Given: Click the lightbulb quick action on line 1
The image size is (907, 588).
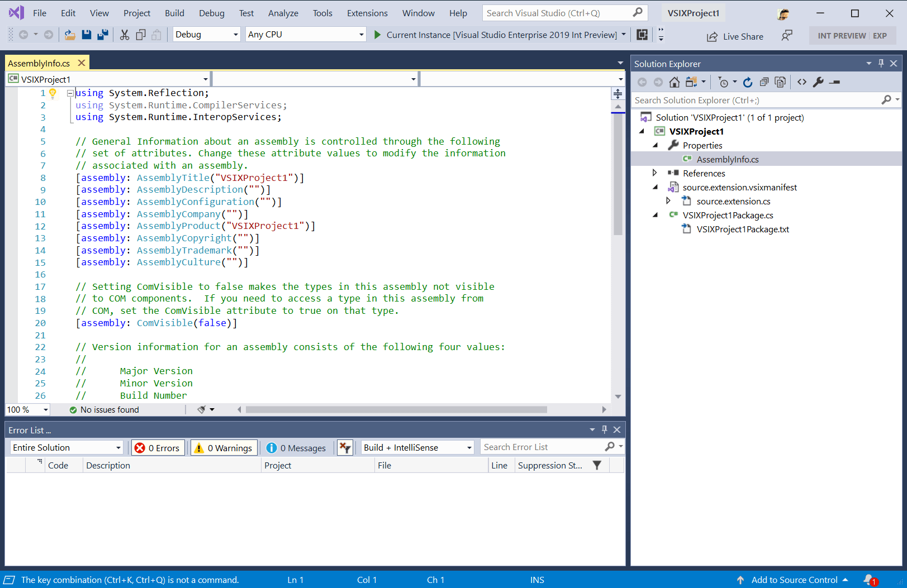Looking at the screenshot, I should point(53,93).
